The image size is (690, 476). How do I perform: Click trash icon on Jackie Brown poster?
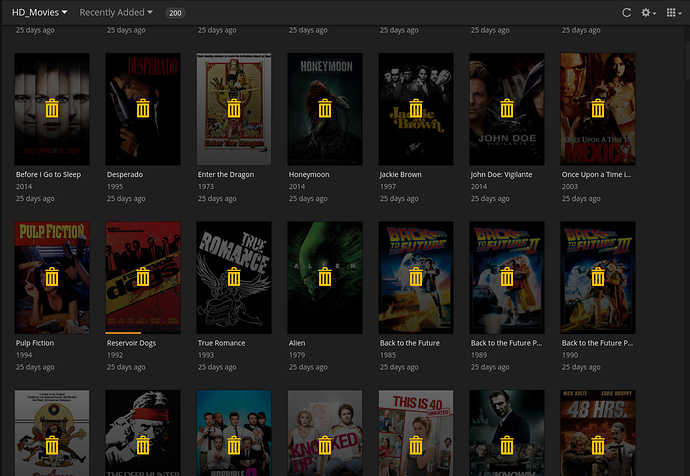(x=416, y=108)
